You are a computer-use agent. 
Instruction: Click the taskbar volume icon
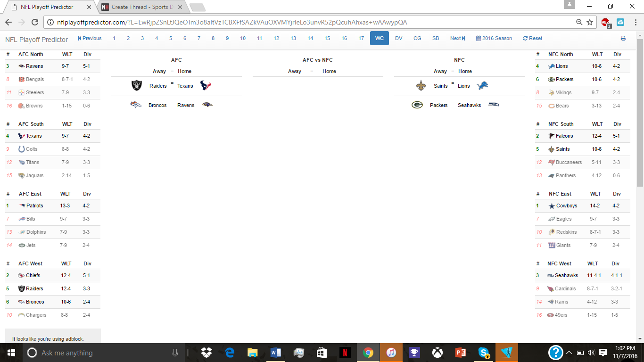[x=592, y=353]
